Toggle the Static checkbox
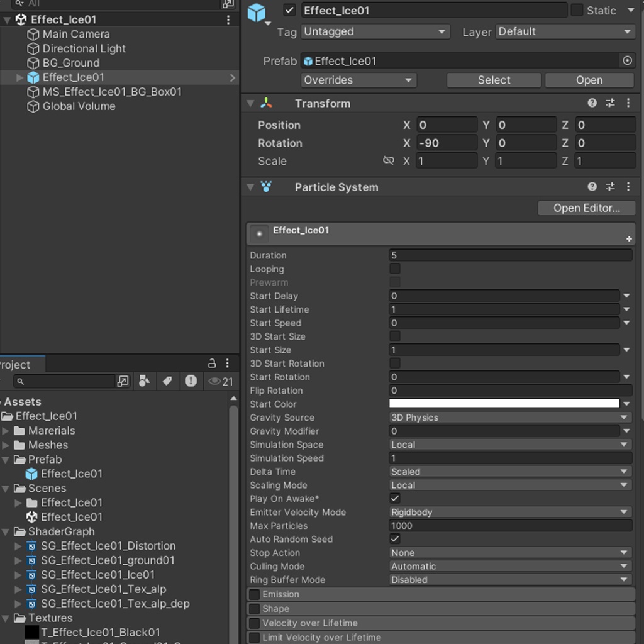This screenshot has height=644, width=644. click(x=577, y=11)
